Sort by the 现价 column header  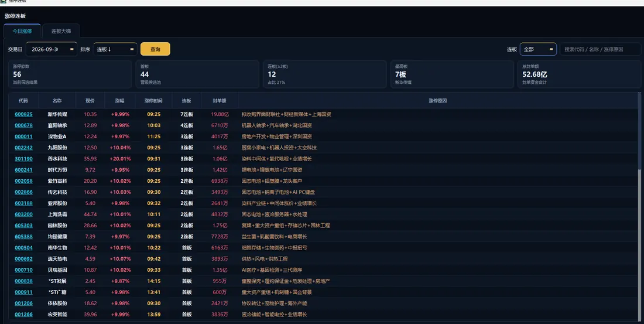(x=90, y=101)
